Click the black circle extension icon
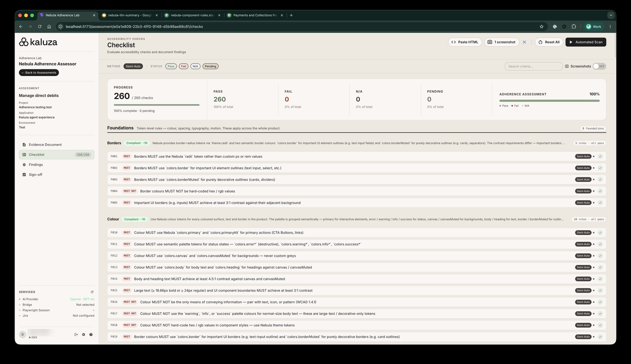Image resolution: width=631 pixels, height=364 pixels. [x=564, y=26]
